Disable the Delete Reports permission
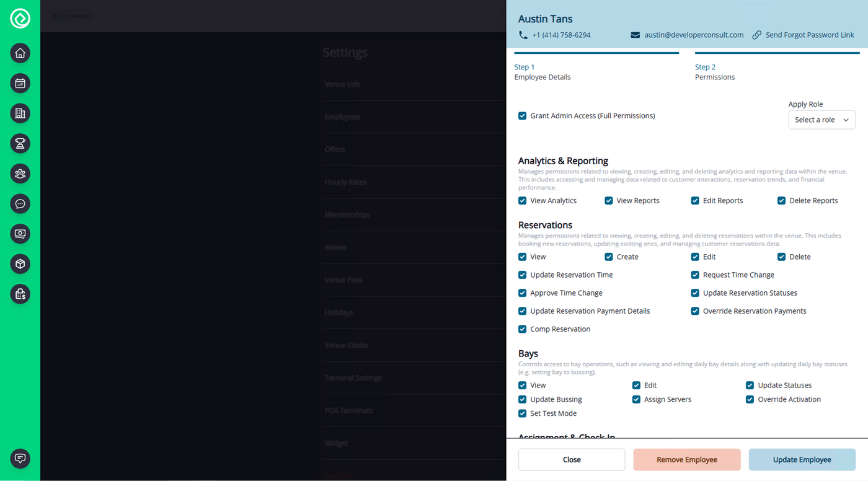Viewport: 868px width, 481px height. 781,200
